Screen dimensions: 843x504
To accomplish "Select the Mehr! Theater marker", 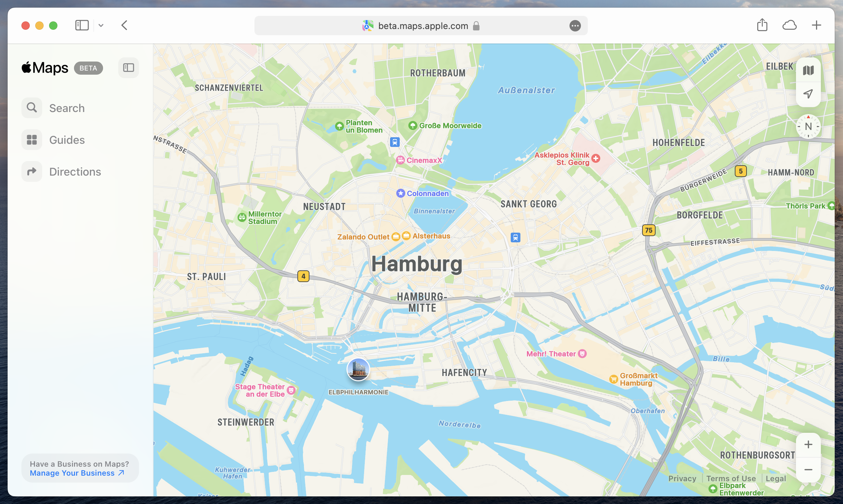I will pyautogui.click(x=583, y=354).
